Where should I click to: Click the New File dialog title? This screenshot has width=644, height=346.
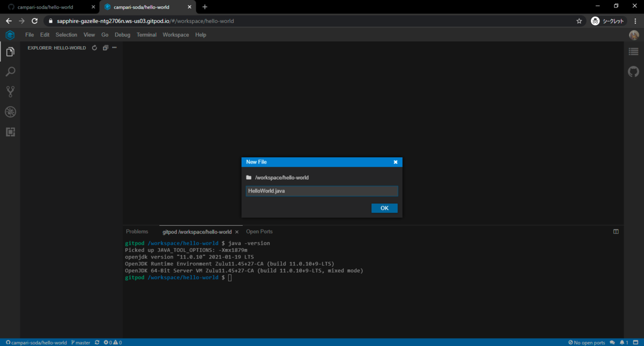256,162
